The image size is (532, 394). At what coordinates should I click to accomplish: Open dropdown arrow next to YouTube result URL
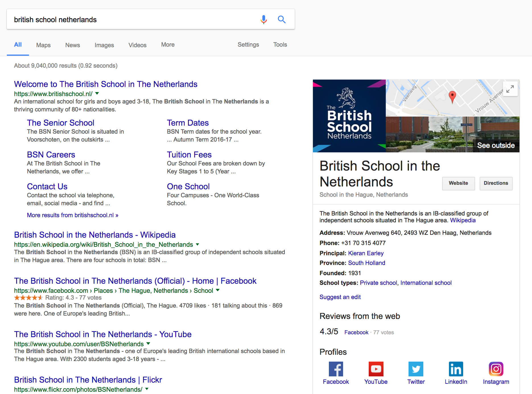tap(148, 344)
